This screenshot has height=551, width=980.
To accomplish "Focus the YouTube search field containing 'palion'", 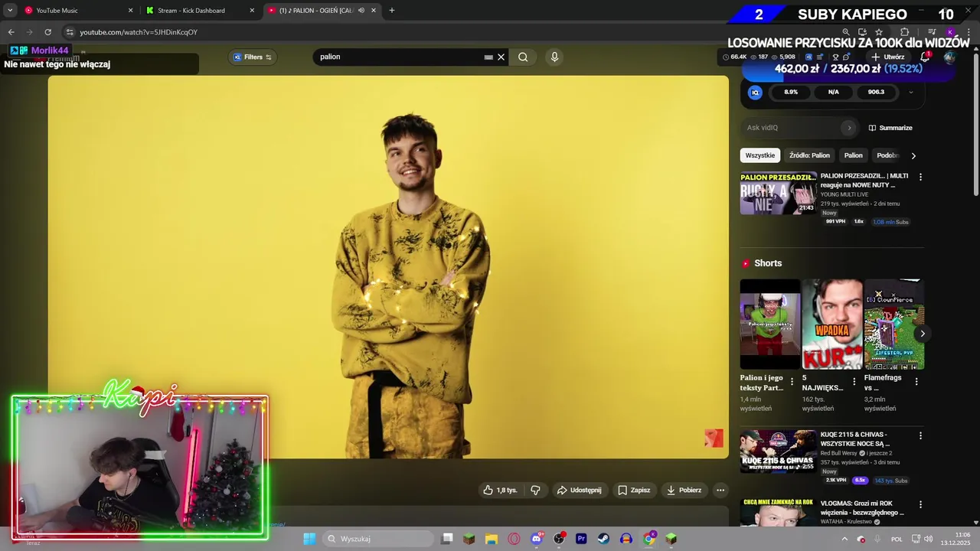I will coord(398,57).
